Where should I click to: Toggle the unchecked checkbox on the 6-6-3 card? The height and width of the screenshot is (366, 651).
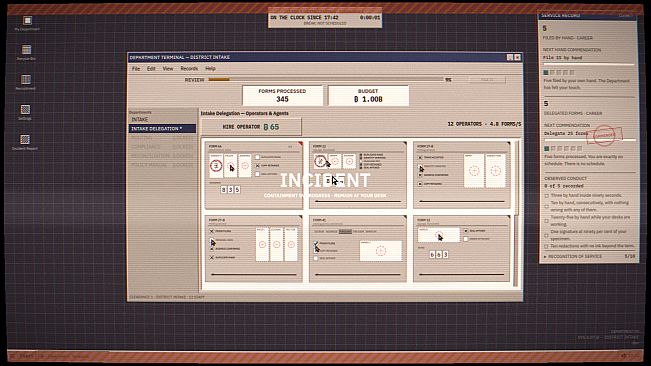[x=466, y=239]
